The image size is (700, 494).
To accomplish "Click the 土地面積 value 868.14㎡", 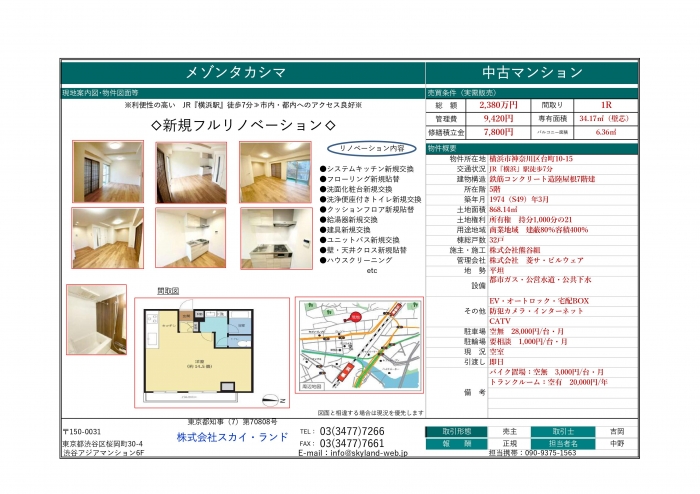I will (x=503, y=210).
